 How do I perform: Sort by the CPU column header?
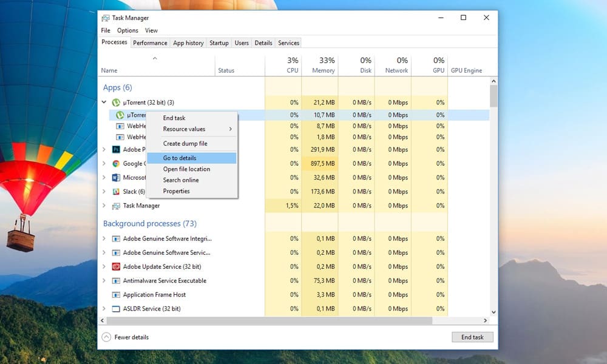[x=283, y=65]
